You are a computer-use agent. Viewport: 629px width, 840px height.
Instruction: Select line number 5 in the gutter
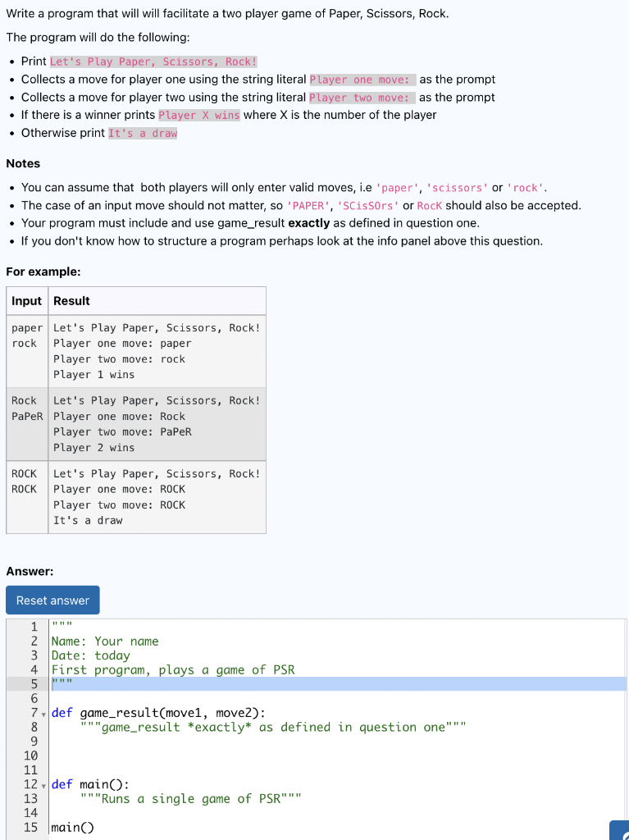click(x=33, y=683)
